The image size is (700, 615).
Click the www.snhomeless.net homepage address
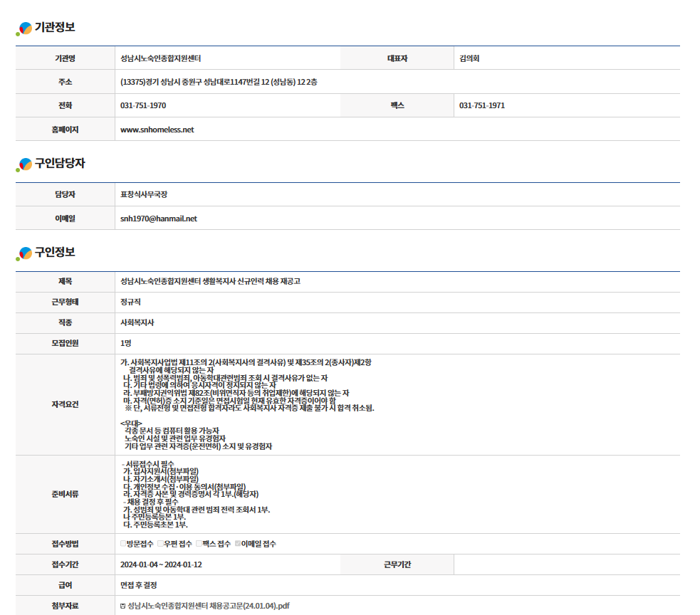(x=157, y=130)
